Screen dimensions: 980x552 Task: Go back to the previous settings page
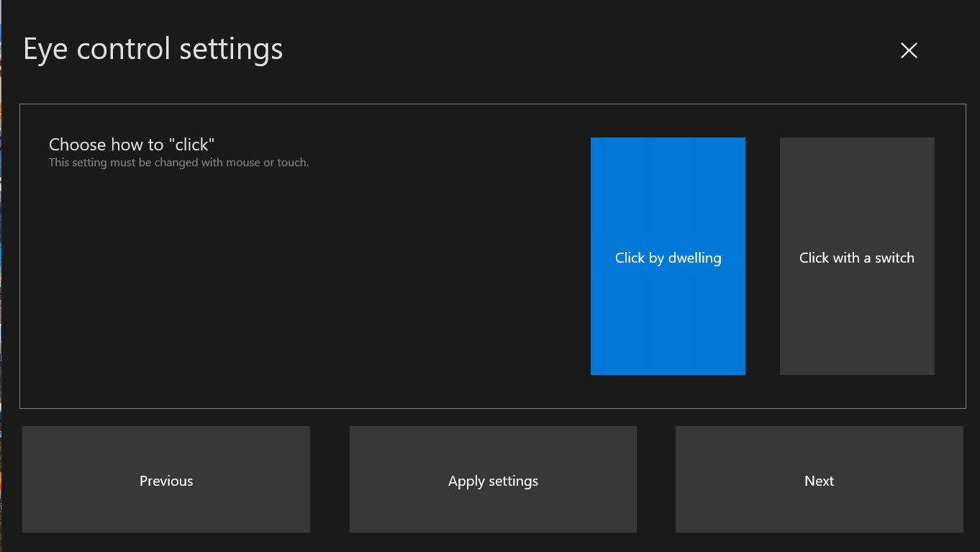(166, 479)
